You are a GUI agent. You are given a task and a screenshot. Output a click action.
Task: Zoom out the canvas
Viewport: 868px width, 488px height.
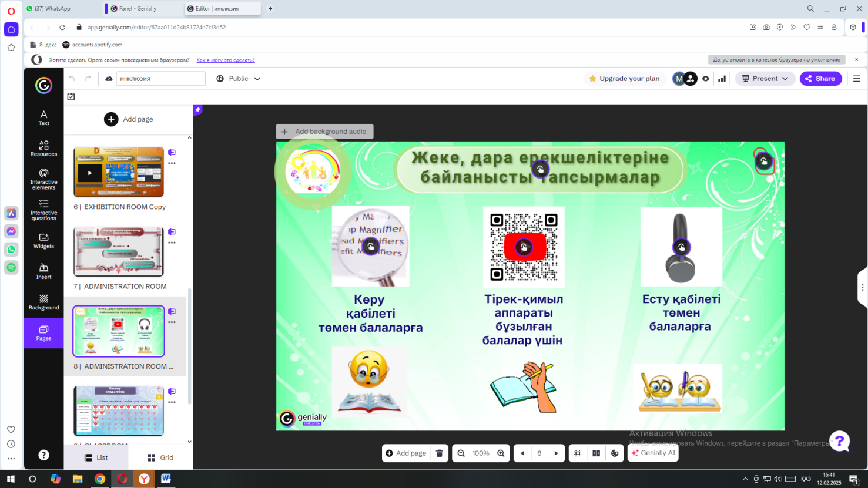(x=461, y=453)
